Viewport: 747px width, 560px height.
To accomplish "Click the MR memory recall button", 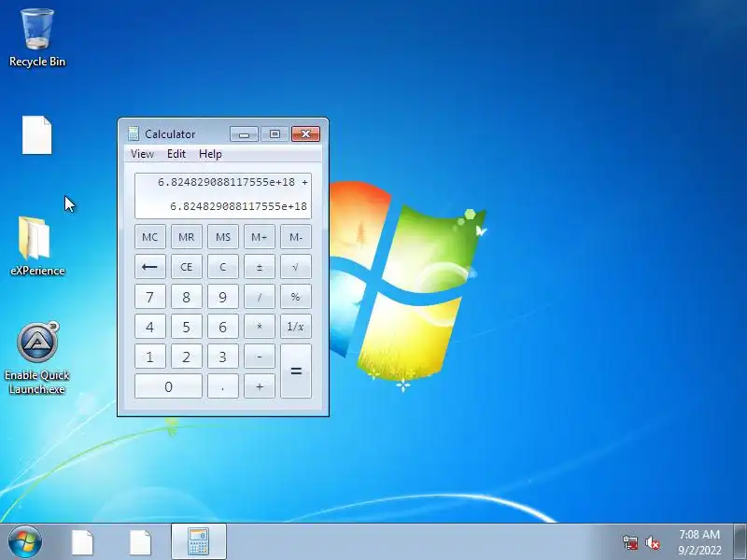I will (x=186, y=237).
